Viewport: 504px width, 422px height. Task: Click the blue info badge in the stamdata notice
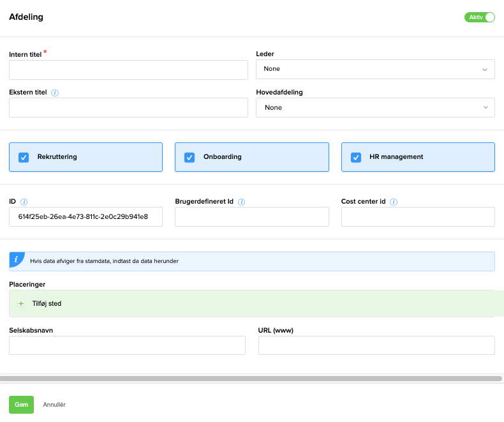[17, 259]
